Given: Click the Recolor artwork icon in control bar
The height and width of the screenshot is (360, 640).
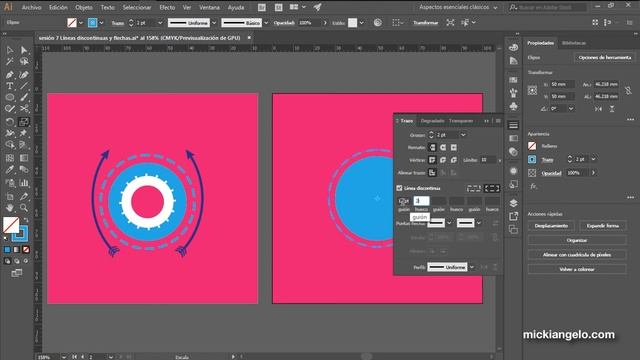Looking at the screenshot, I should [x=378, y=23].
